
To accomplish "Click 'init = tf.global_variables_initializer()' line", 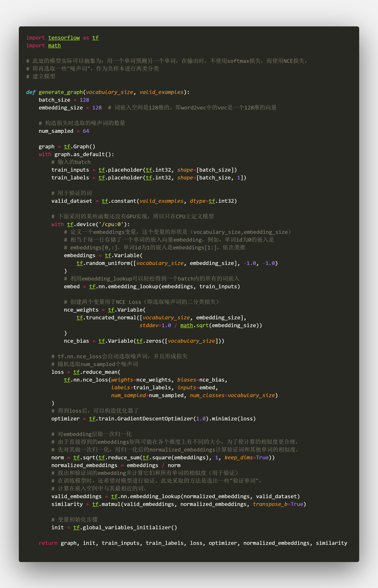I will click(114, 528).
